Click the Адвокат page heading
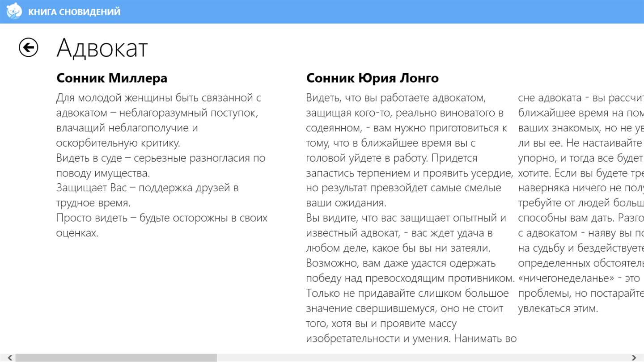This screenshot has width=644, height=362. click(x=102, y=48)
